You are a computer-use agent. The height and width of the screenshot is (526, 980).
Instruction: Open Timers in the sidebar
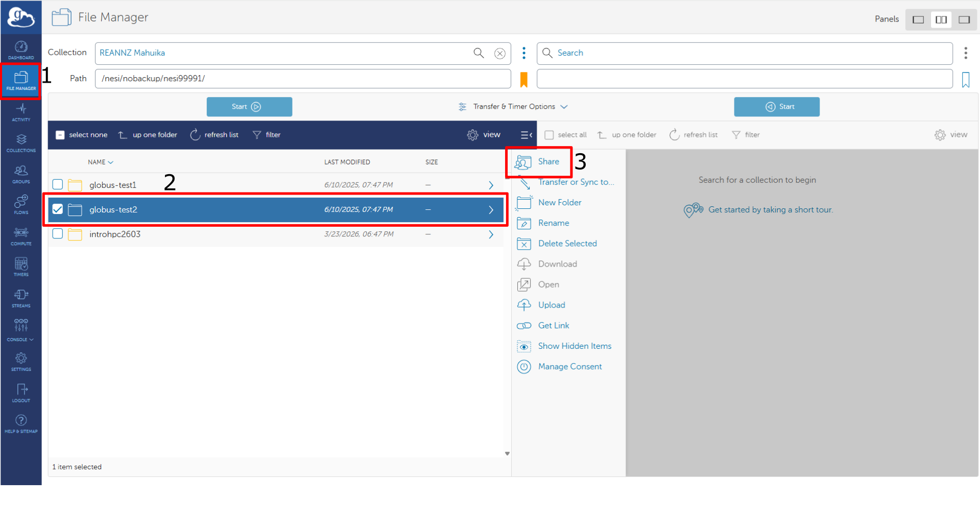click(x=21, y=267)
